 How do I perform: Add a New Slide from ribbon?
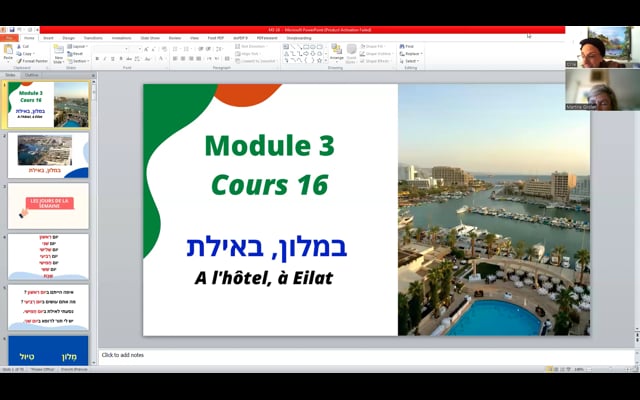pyautogui.click(x=59, y=54)
